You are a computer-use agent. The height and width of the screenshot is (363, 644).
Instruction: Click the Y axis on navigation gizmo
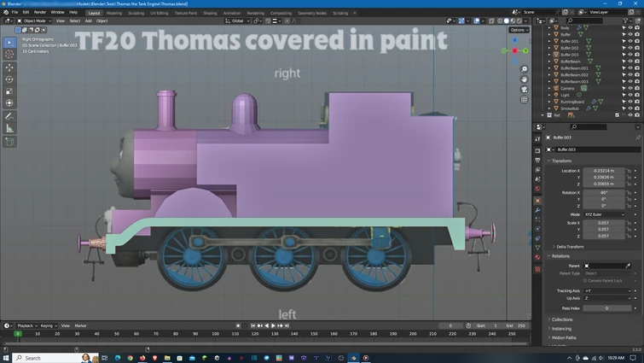coord(525,50)
